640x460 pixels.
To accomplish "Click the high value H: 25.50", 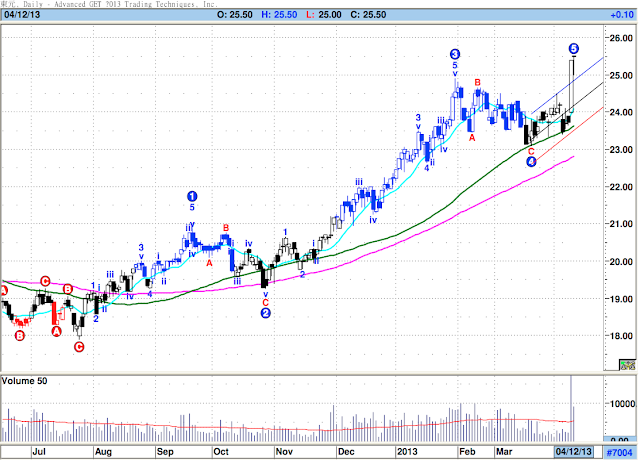I will coord(279,15).
